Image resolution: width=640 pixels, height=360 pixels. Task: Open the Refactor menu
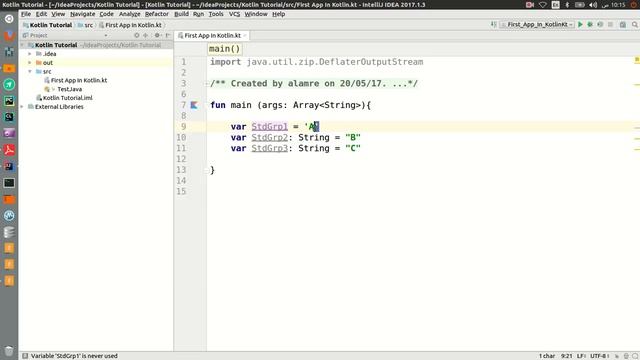coord(157,14)
